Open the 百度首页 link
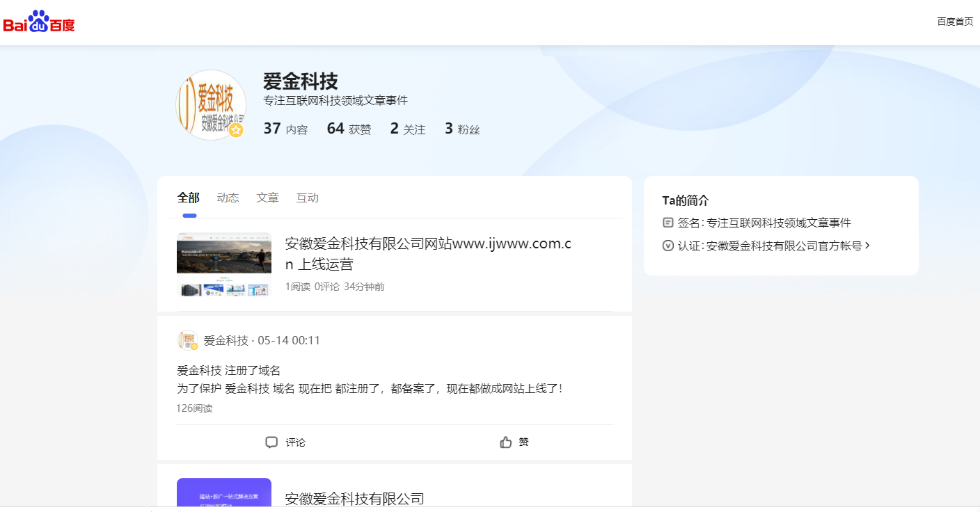This screenshot has width=980, height=512. 955,22
